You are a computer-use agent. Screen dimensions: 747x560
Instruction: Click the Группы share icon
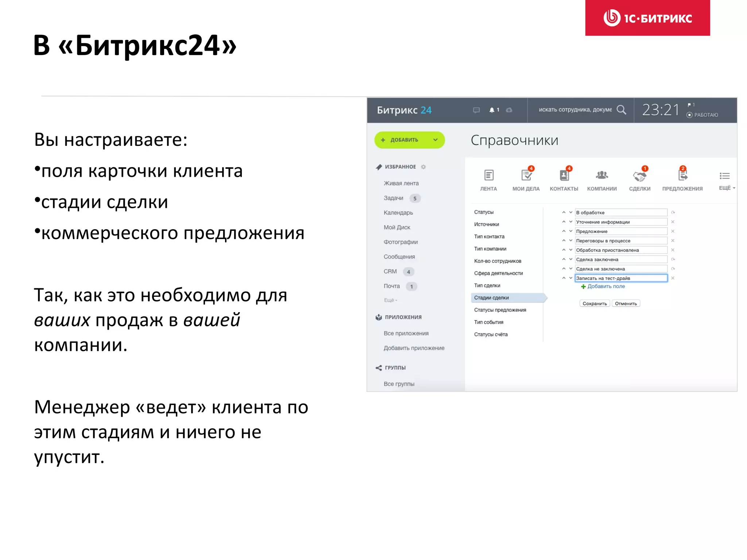[379, 368]
